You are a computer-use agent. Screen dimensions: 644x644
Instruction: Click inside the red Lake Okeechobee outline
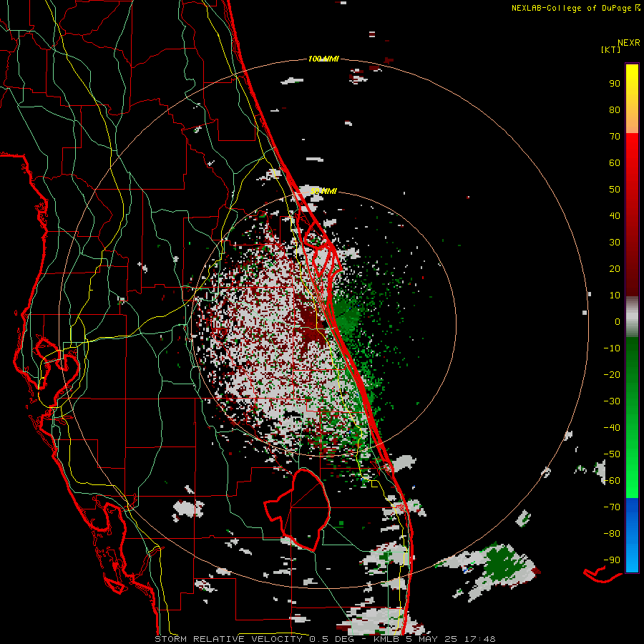(304, 509)
